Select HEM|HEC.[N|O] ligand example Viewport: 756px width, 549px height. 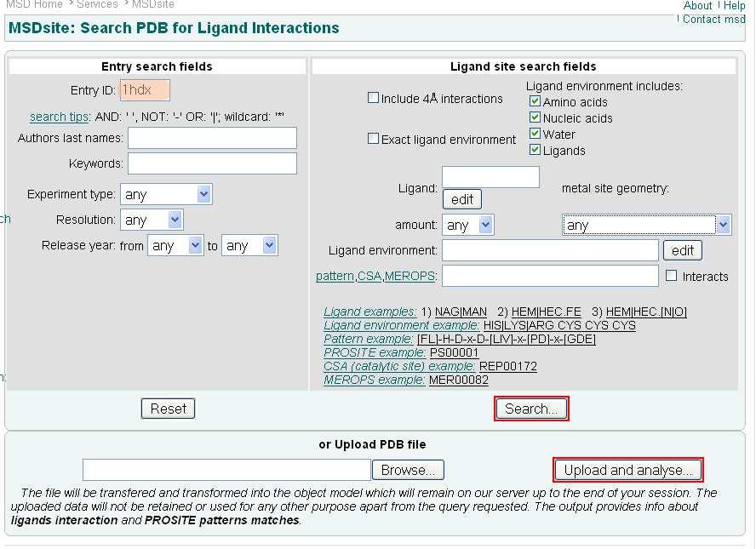point(646,312)
